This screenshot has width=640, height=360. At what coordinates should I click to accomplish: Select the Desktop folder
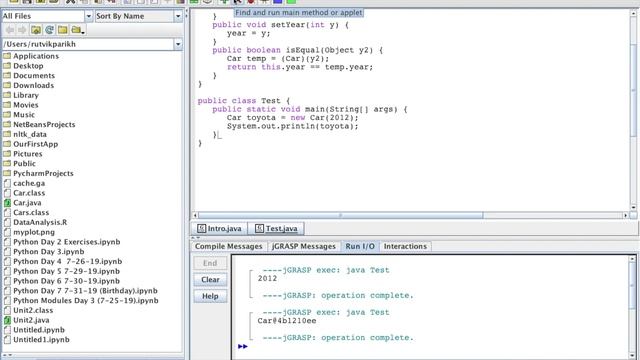pyautogui.click(x=28, y=66)
